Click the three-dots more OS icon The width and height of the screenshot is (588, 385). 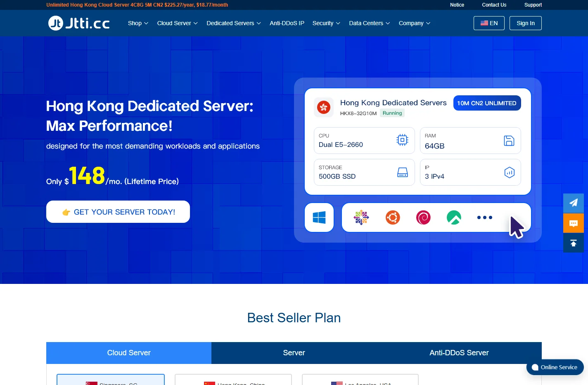coord(485,217)
